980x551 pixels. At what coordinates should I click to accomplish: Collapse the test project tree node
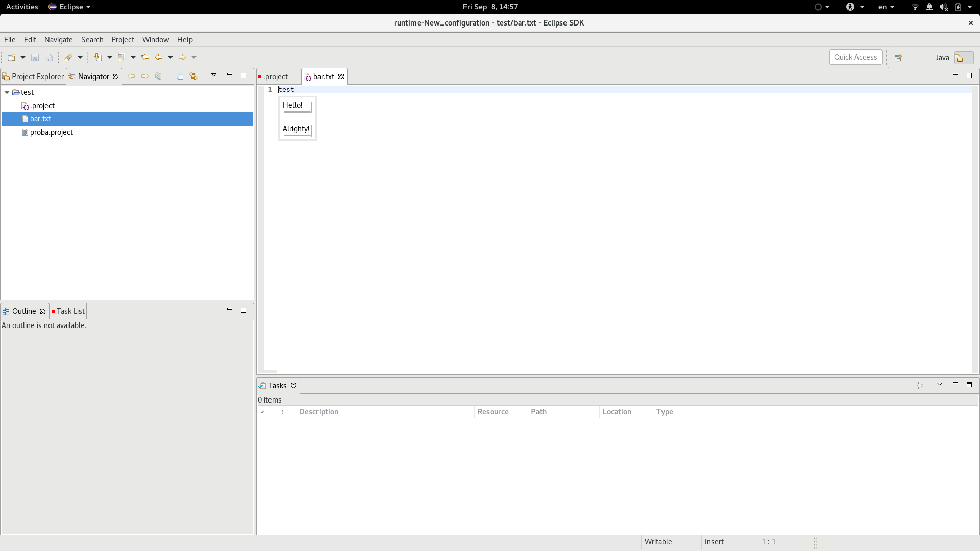(7, 92)
